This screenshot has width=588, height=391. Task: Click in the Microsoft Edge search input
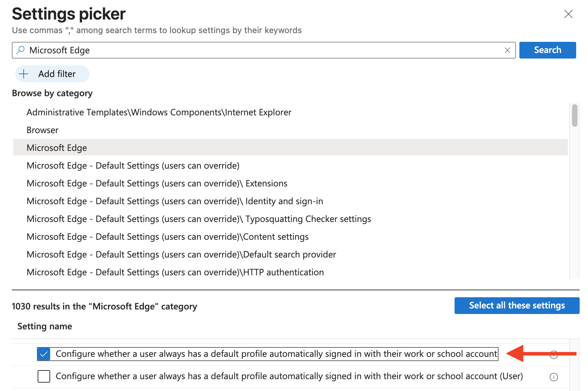pos(261,50)
